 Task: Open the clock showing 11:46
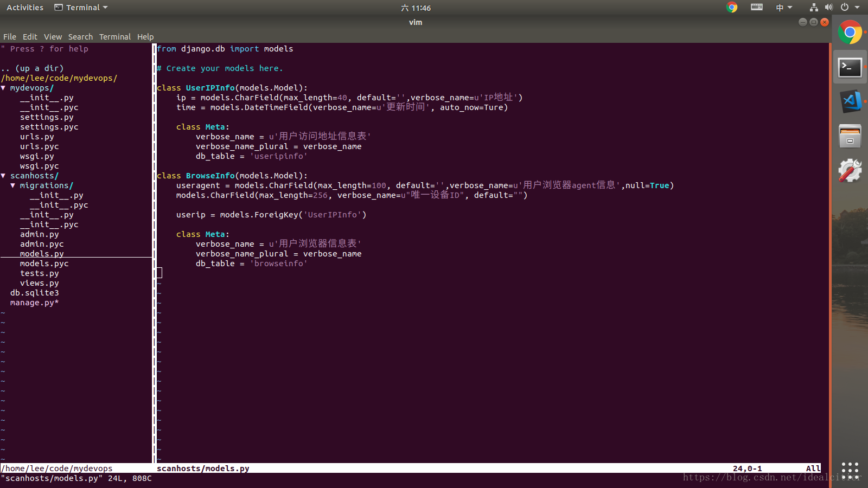pyautogui.click(x=416, y=8)
